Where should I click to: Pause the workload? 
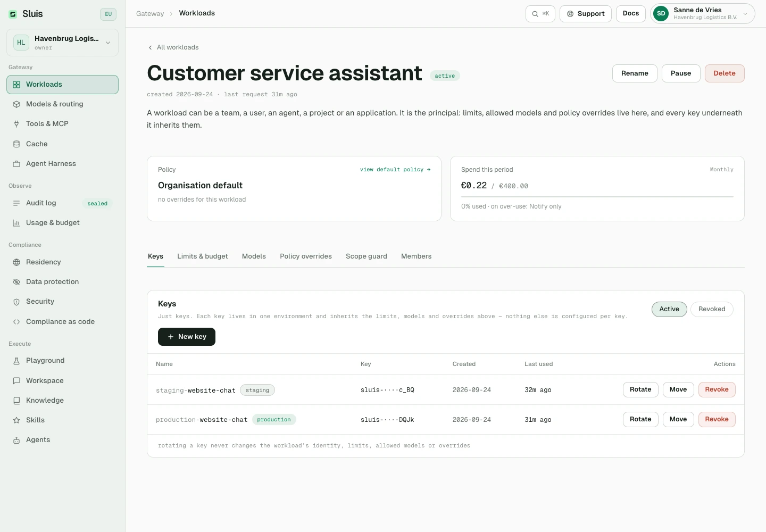coord(681,73)
